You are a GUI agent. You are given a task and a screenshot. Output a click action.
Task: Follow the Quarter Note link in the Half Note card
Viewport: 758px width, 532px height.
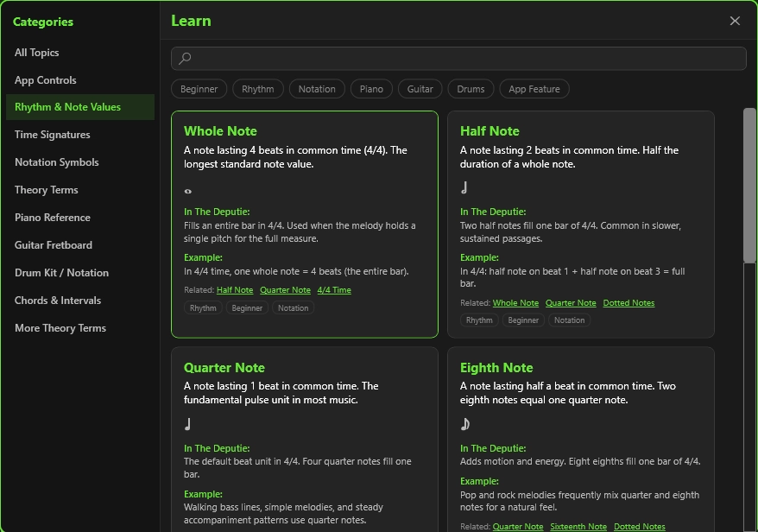tap(571, 303)
